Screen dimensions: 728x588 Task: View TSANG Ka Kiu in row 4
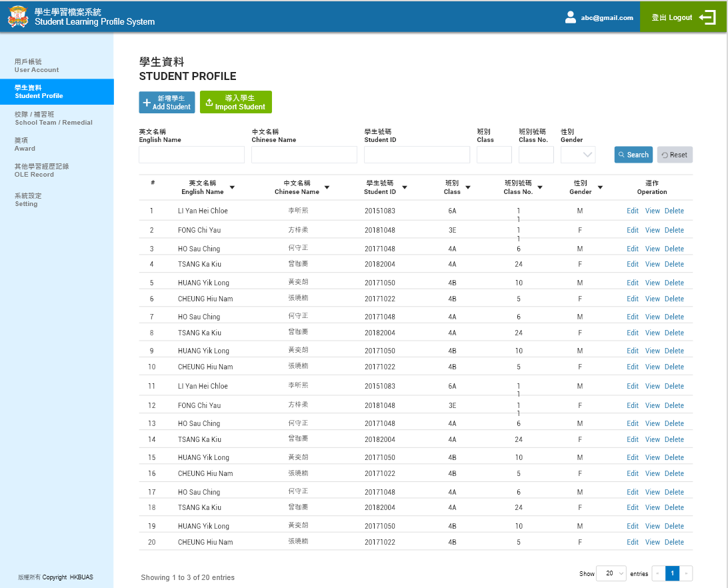[652, 264]
